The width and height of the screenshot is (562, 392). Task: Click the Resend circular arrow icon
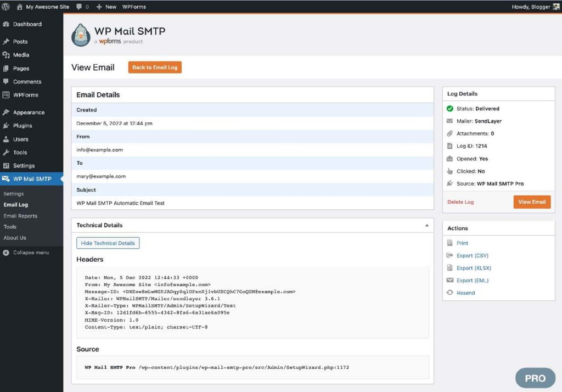[450, 293]
